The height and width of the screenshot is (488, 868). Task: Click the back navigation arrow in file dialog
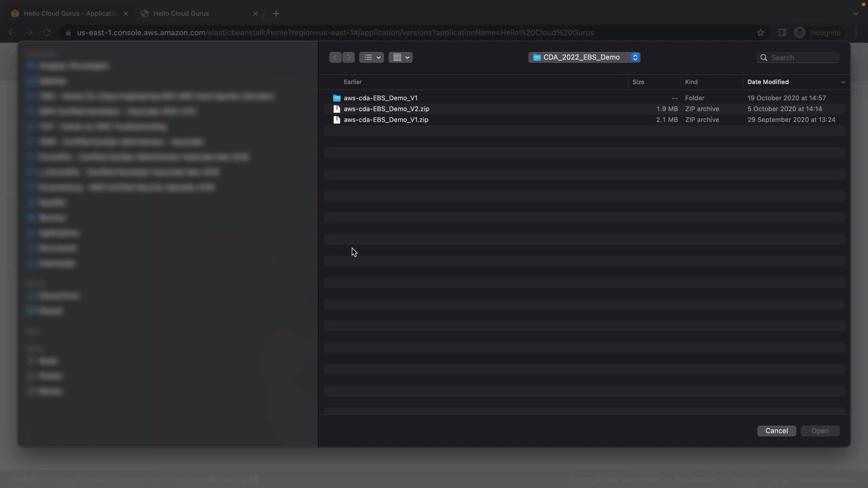(x=335, y=57)
